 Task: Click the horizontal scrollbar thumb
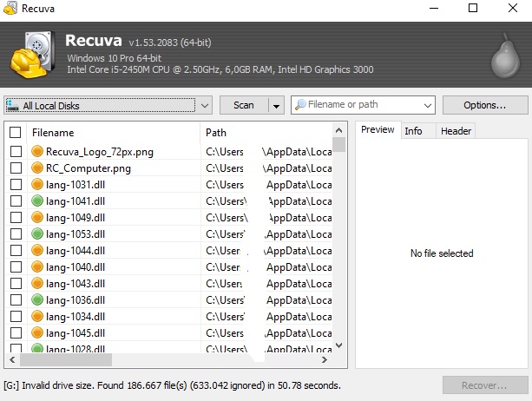click(x=66, y=359)
